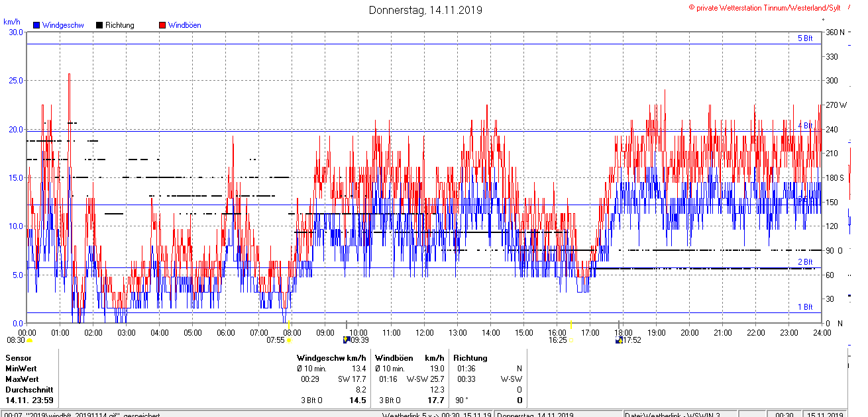Click the W-SW 25.7 maximum gust value
Screen dimensions: 868x417
tap(425, 379)
